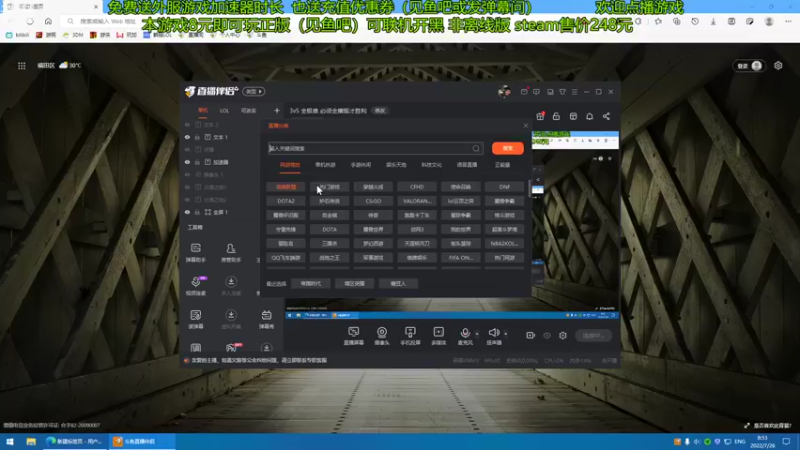
Task: Add a new scene with plus icon
Action: tap(277, 110)
